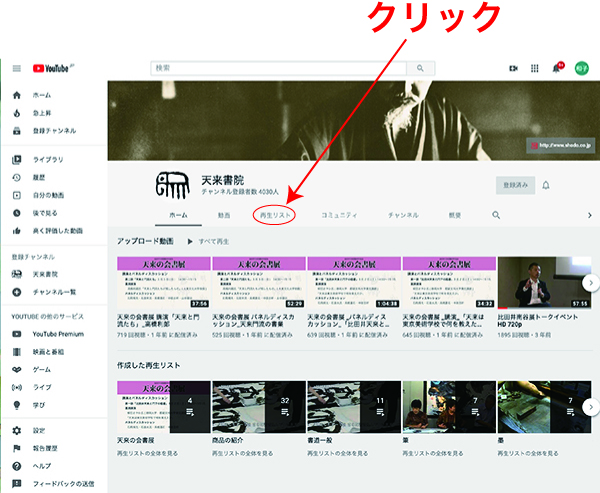The width and height of the screenshot is (600, 493).
Task: Open the hamburger guide menu
Action: pyautogui.click(x=16, y=68)
